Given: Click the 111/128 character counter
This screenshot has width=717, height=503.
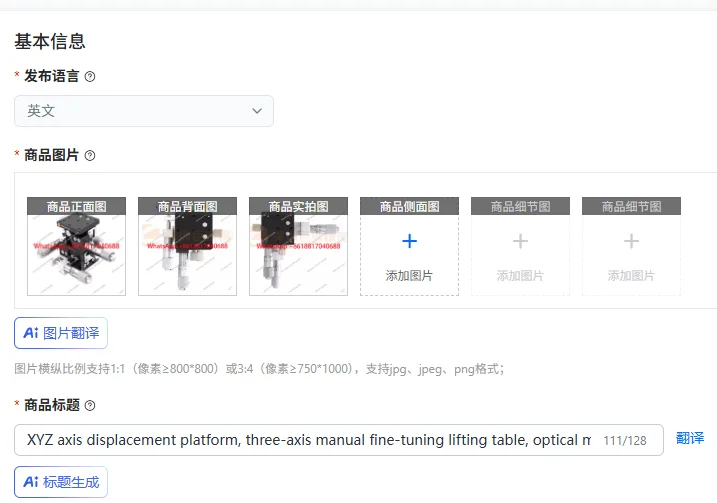Looking at the screenshot, I should [625, 440].
